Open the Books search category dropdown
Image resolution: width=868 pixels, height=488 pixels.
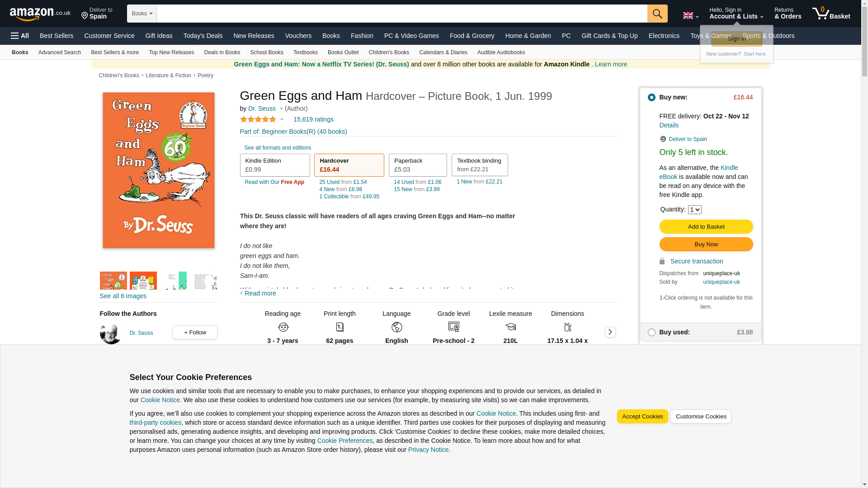pos(142,14)
